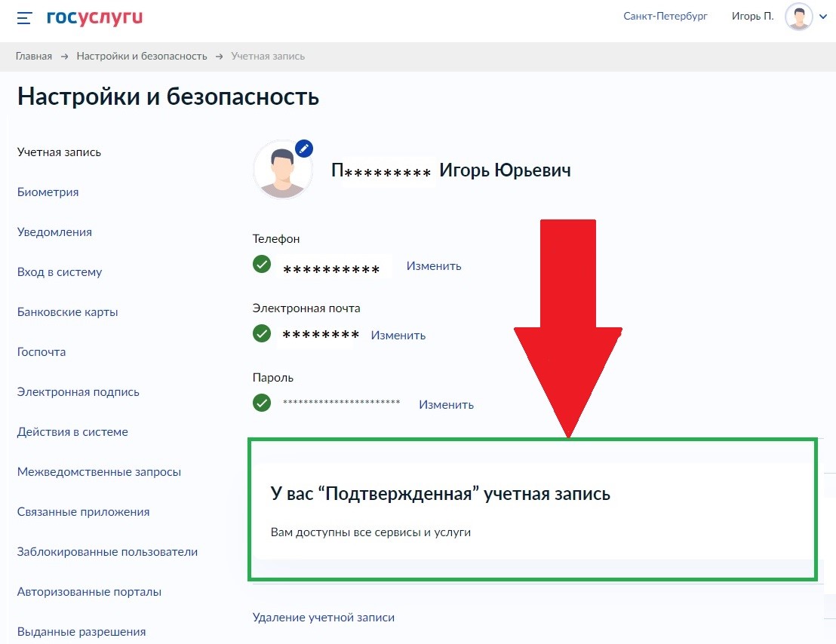The height and width of the screenshot is (644, 836).
Task: Click Настройки и безопасность breadcrumb link
Action: [141, 57]
